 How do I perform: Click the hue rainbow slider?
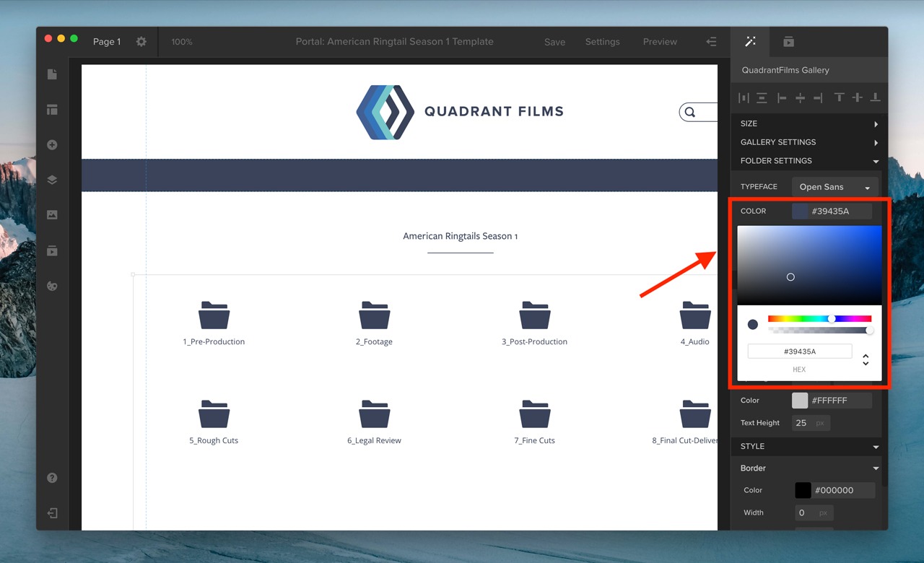(819, 318)
